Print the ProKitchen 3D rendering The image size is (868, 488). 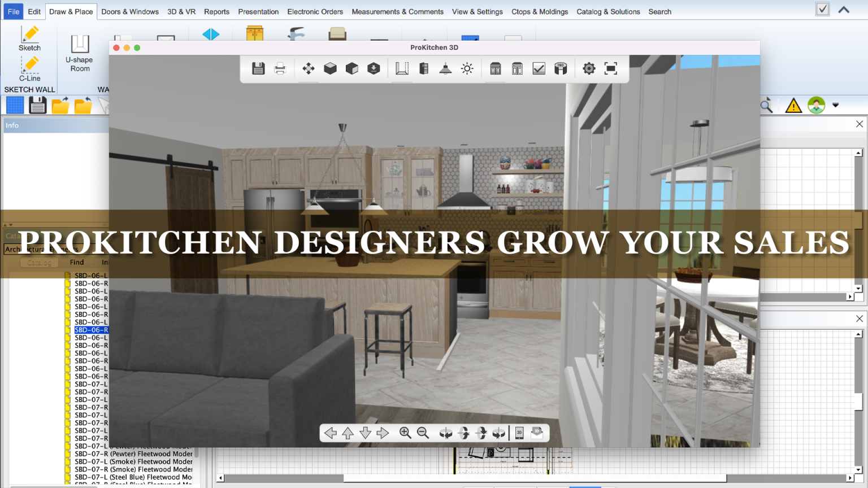280,68
